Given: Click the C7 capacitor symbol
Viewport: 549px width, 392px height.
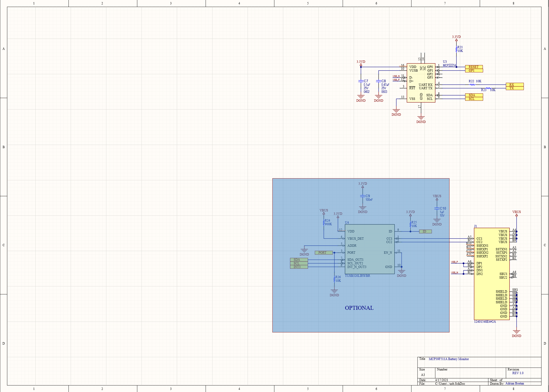Looking at the screenshot, I should click(361, 81).
